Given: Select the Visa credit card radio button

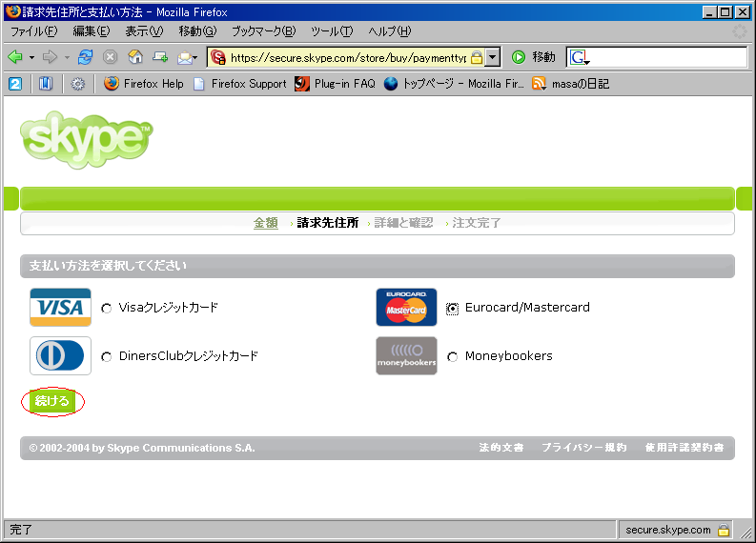Looking at the screenshot, I should [107, 309].
